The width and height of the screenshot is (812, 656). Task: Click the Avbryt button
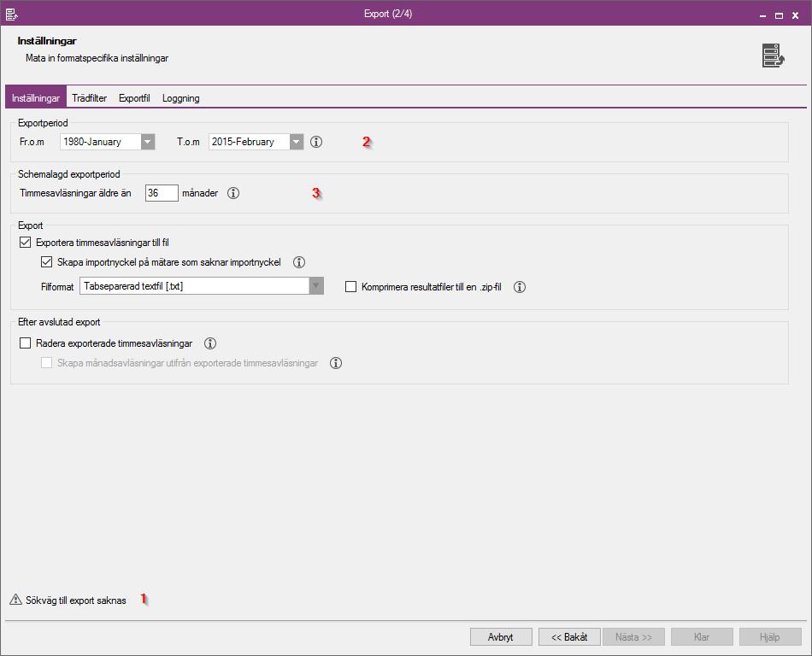point(501,637)
